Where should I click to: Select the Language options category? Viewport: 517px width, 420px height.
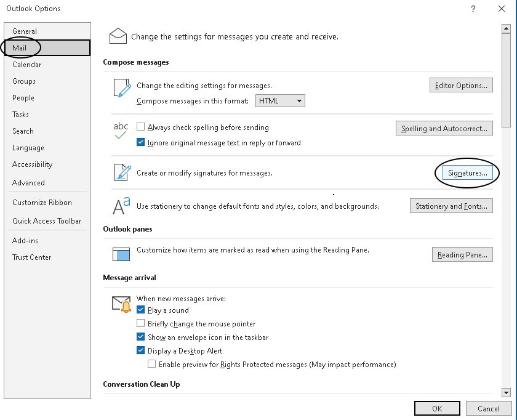coord(47,147)
